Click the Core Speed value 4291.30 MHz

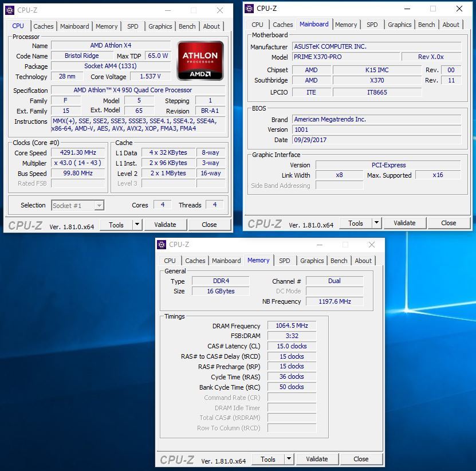pos(78,152)
